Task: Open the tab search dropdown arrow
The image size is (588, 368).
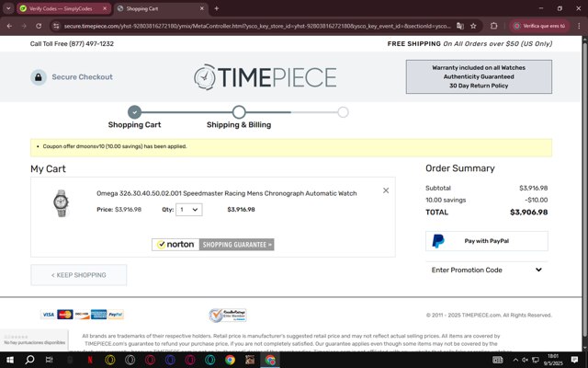Action: point(8,8)
